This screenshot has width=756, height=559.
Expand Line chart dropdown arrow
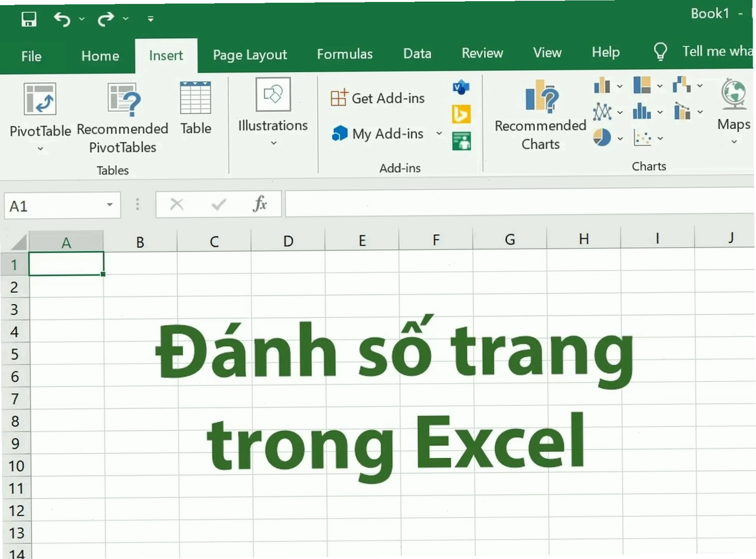pos(620,113)
